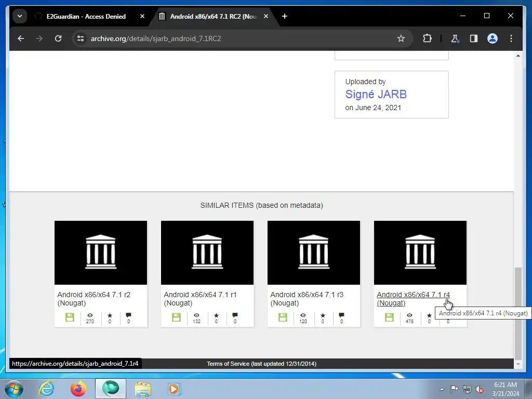Image resolution: width=532 pixels, height=399 pixels.
Task: Bookmark this page with the star icon
Action: (x=401, y=38)
